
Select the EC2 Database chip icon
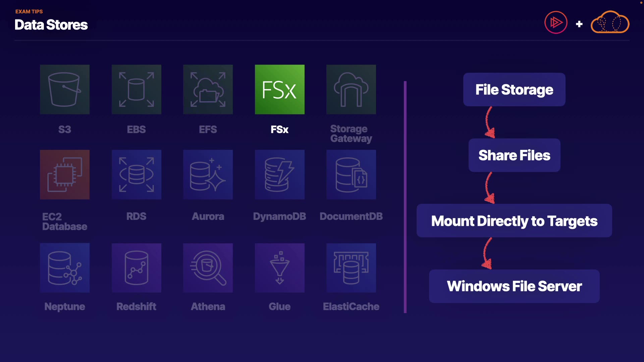pos(65,175)
